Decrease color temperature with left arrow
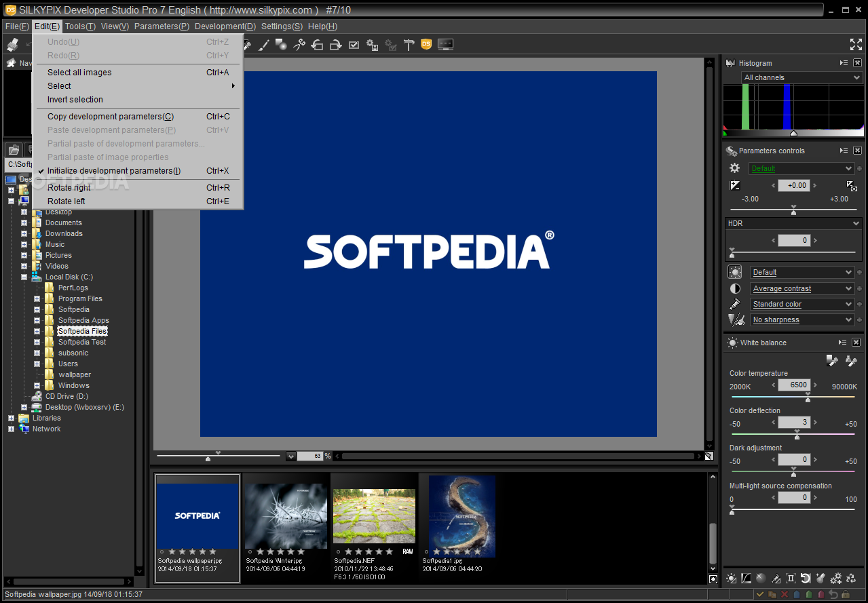868x603 pixels. click(x=774, y=385)
